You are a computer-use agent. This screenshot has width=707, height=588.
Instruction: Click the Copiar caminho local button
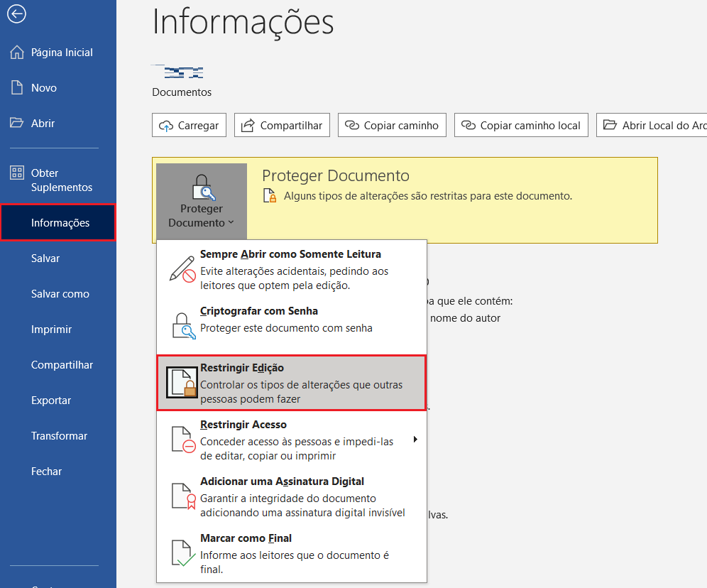(522, 126)
